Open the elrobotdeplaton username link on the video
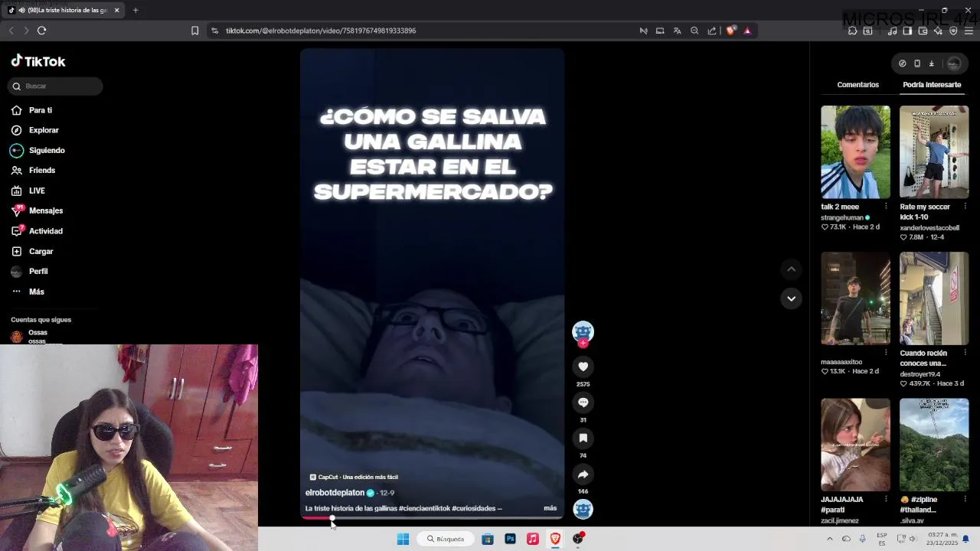The height and width of the screenshot is (551, 980). point(335,493)
